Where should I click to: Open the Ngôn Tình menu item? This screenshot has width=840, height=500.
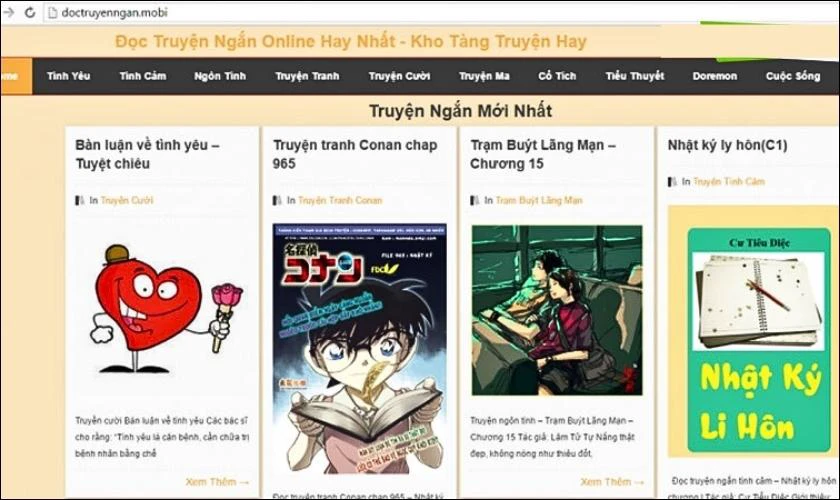point(220,76)
